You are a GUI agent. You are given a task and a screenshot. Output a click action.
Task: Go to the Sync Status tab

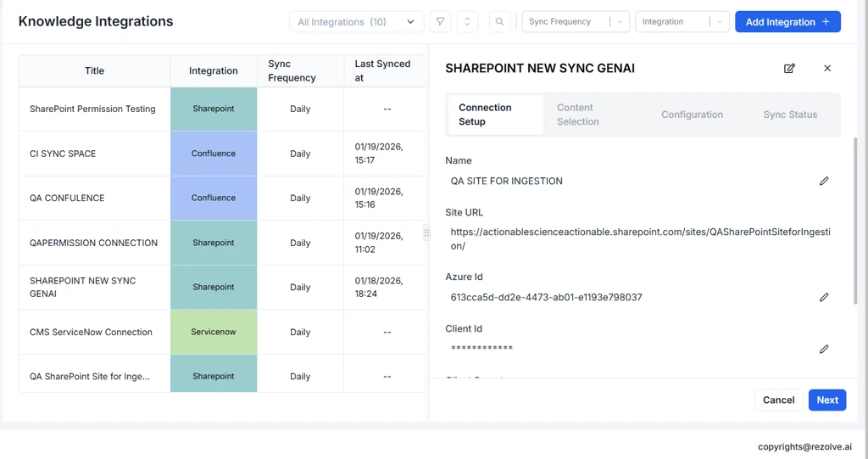coord(790,115)
